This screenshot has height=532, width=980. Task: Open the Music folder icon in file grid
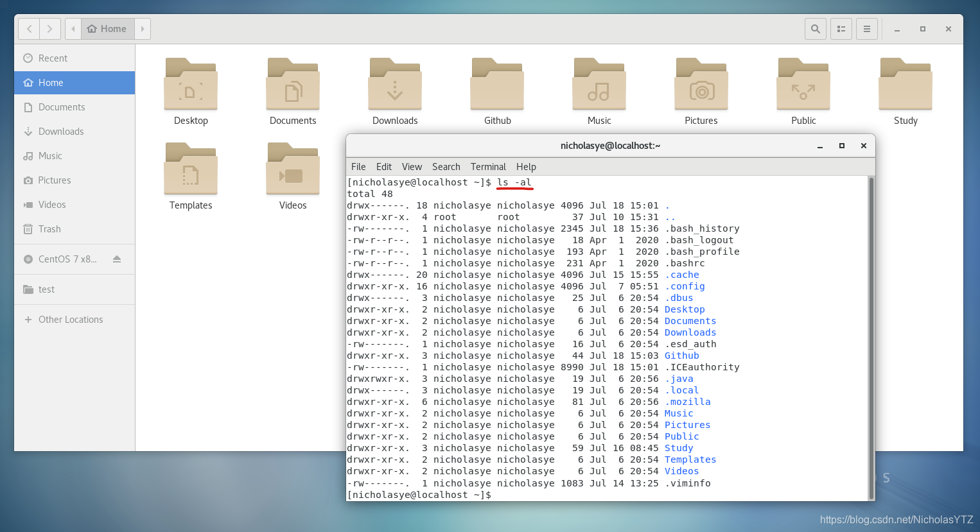click(x=599, y=84)
